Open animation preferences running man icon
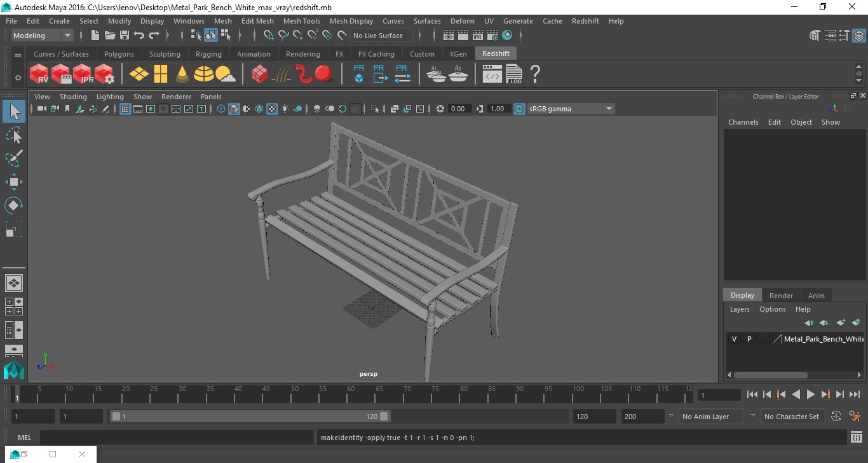 pos(854,417)
